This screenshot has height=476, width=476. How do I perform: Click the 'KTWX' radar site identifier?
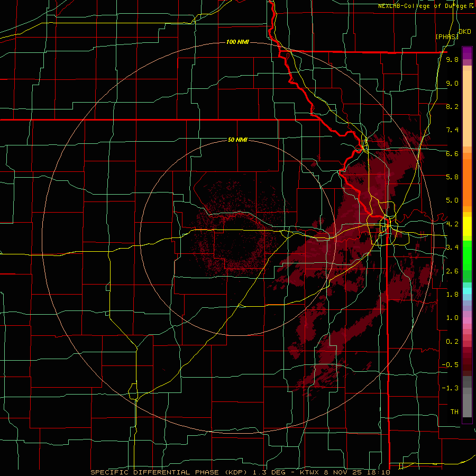click(310, 472)
